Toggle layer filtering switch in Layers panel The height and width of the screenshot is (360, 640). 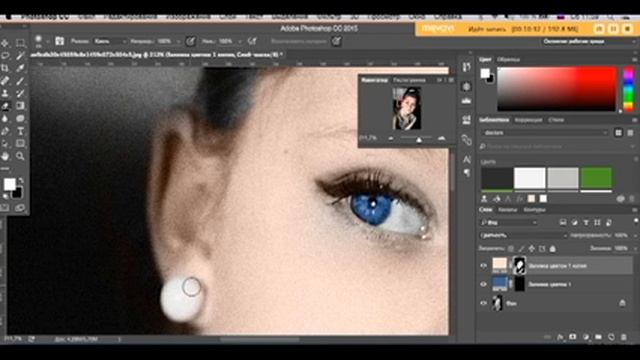636,221
